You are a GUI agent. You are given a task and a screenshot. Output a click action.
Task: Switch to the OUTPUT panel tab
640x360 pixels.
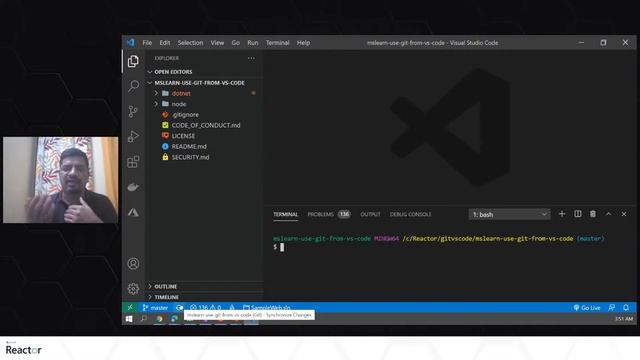click(370, 214)
